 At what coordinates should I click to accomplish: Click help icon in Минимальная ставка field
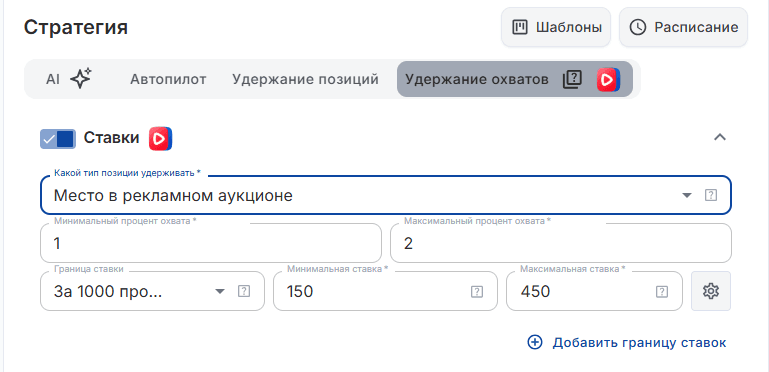477,292
